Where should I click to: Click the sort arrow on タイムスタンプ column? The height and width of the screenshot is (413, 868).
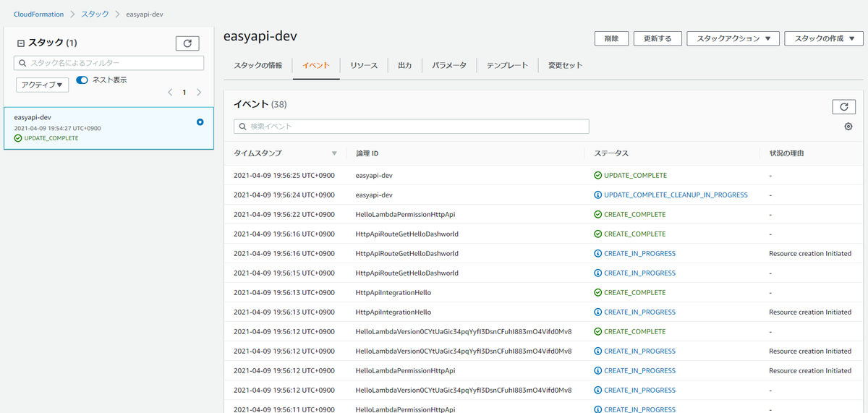pos(334,153)
